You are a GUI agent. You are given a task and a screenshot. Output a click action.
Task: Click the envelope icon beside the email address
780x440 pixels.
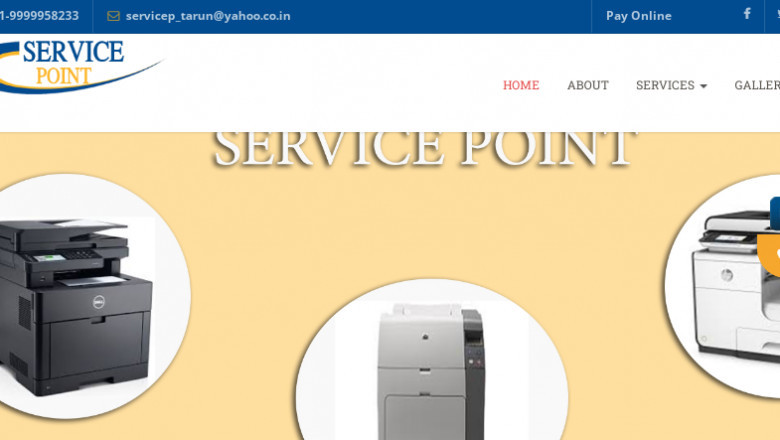pyautogui.click(x=113, y=16)
